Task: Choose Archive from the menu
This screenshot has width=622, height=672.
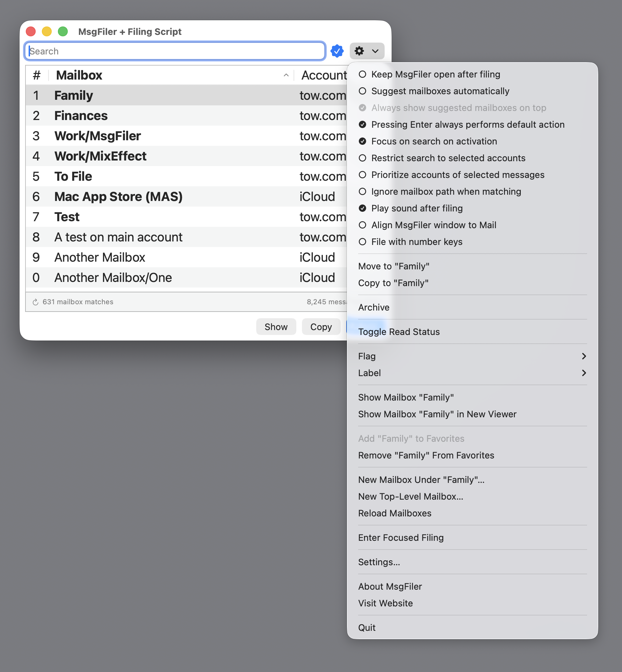Action: coord(373,307)
